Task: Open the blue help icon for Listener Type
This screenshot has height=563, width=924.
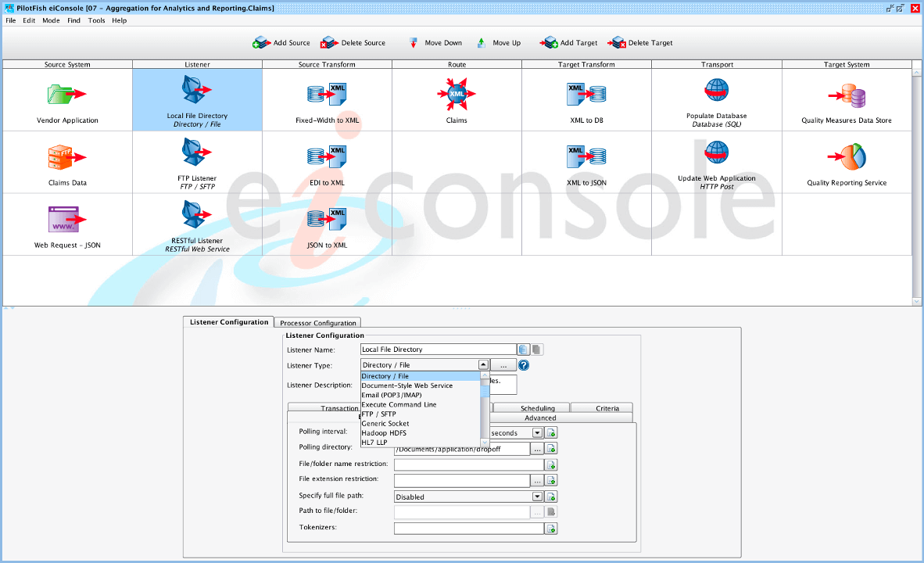Action: pos(523,365)
